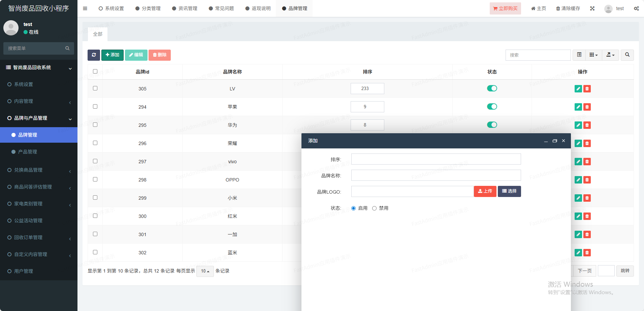Open the columns visibility dropdown
The width and height of the screenshot is (644, 311).
pos(593,55)
